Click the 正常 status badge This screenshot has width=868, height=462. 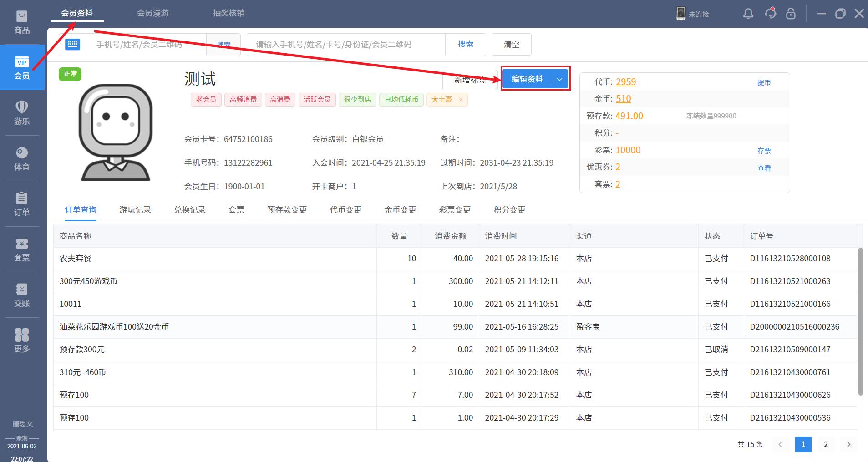point(70,74)
